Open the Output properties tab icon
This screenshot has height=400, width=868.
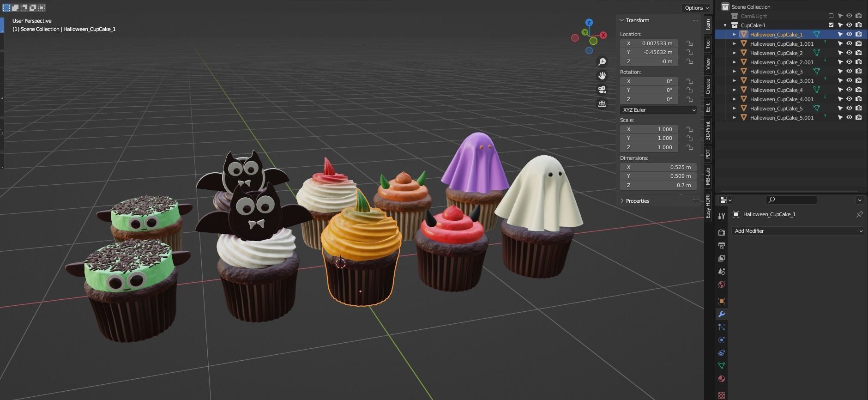722,245
